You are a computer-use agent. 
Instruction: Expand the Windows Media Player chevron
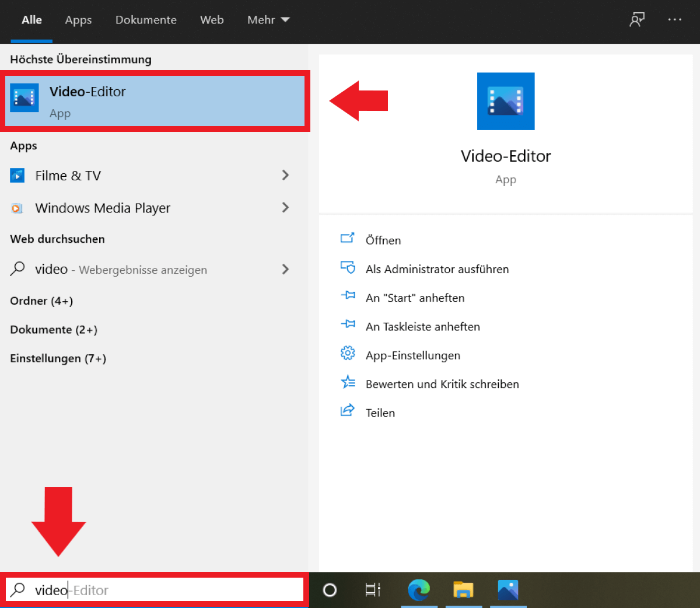(285, 207)
